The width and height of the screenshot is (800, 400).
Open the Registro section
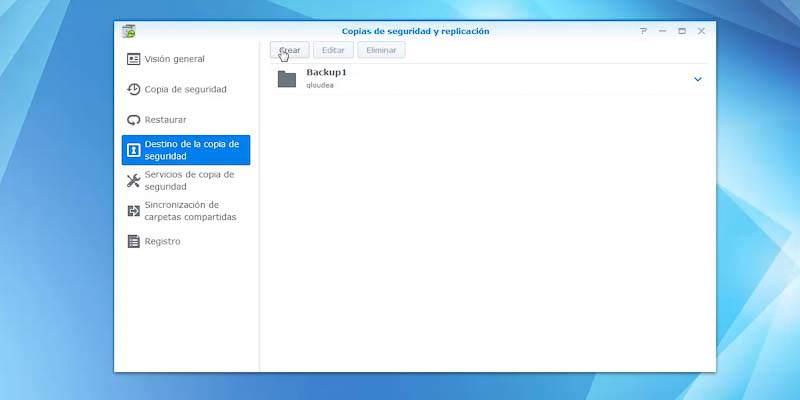[186, 241]
